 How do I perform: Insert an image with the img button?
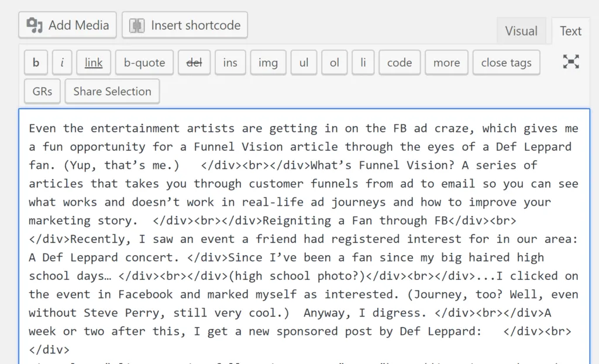268,62
